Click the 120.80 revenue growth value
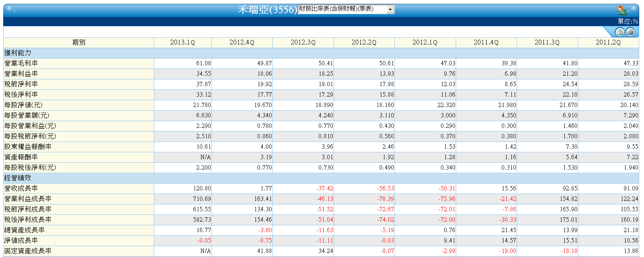This screenshot has height=257, width=644. 202,188
